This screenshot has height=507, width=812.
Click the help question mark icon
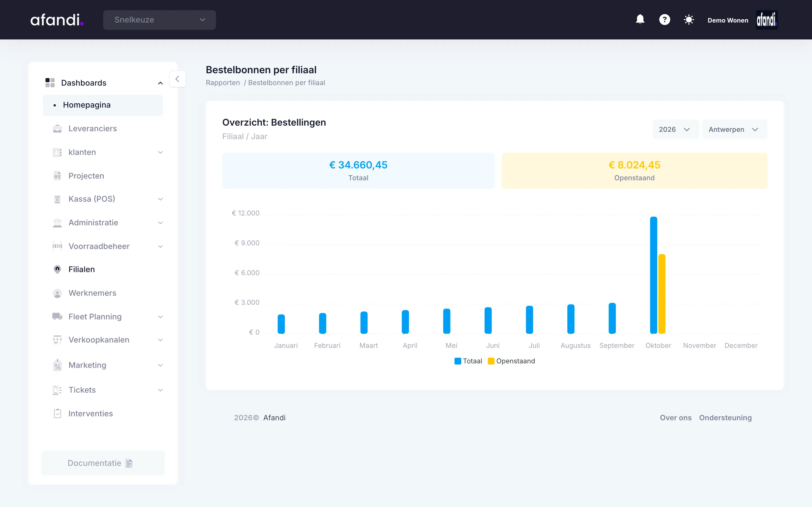coord(664,19)
